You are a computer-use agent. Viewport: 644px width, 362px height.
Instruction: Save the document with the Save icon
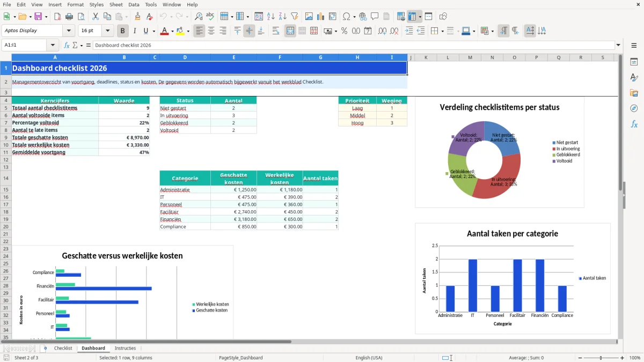(38, 17)
